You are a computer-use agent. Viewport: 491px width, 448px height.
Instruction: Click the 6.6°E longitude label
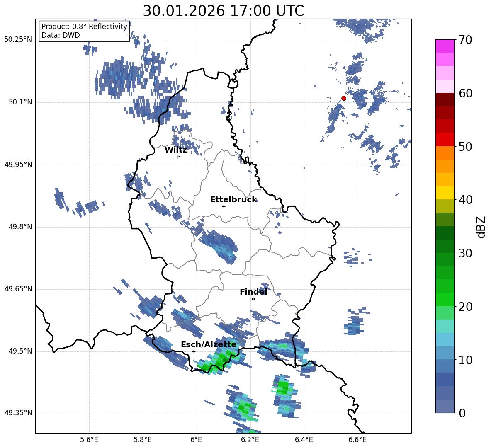point(357,440)
